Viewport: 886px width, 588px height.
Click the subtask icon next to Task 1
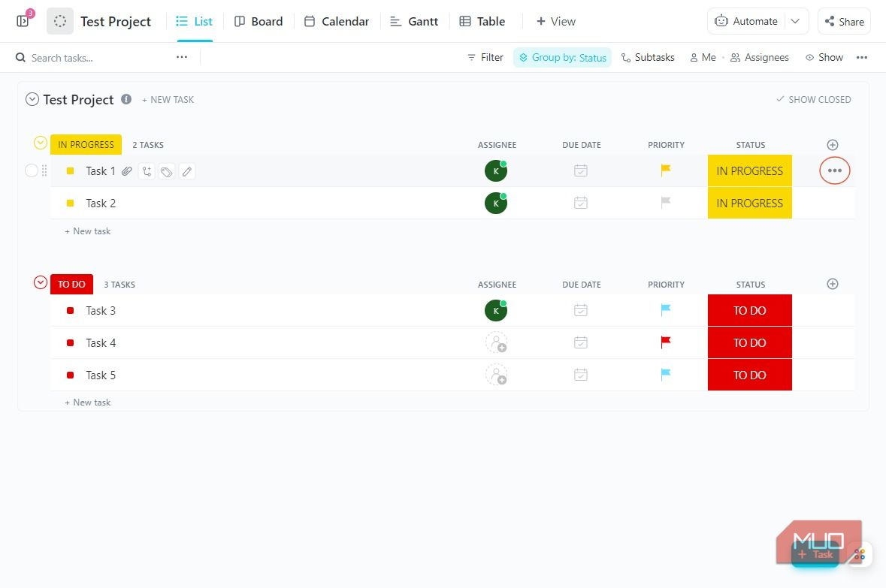(x=147, y=171)
